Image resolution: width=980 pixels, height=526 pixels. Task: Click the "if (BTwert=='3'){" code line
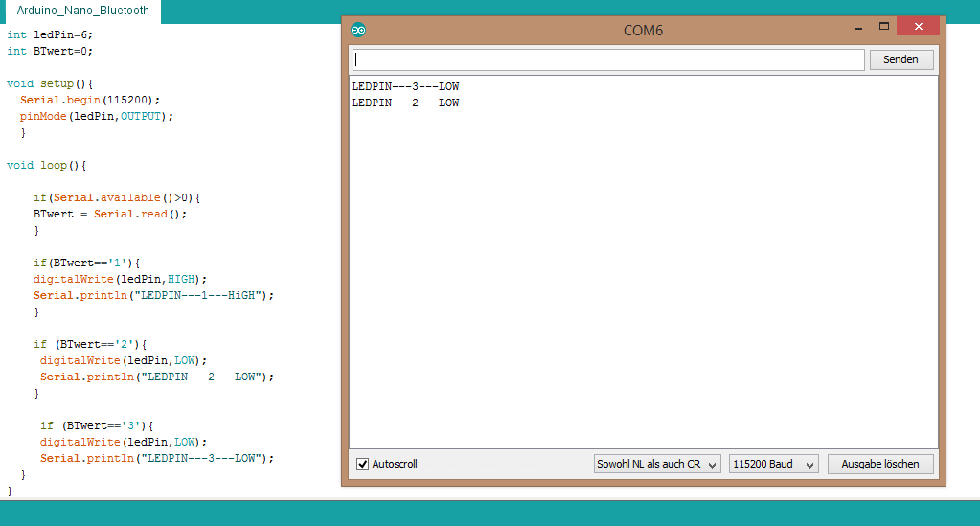97,425
